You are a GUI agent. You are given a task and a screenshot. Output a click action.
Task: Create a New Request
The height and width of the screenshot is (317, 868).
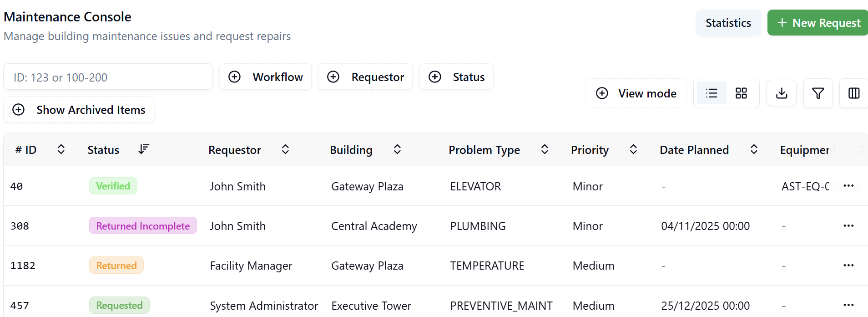818,23
